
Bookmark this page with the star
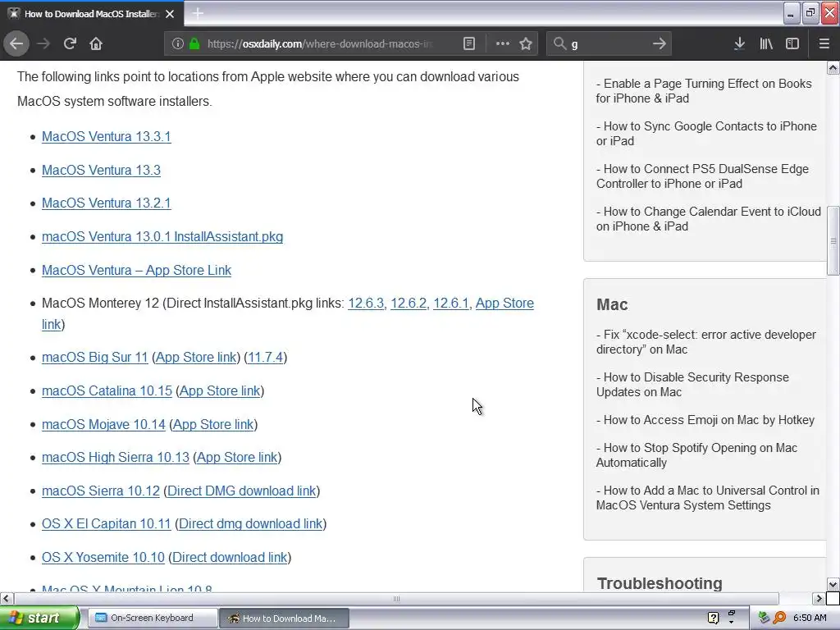tap(526, 44)
